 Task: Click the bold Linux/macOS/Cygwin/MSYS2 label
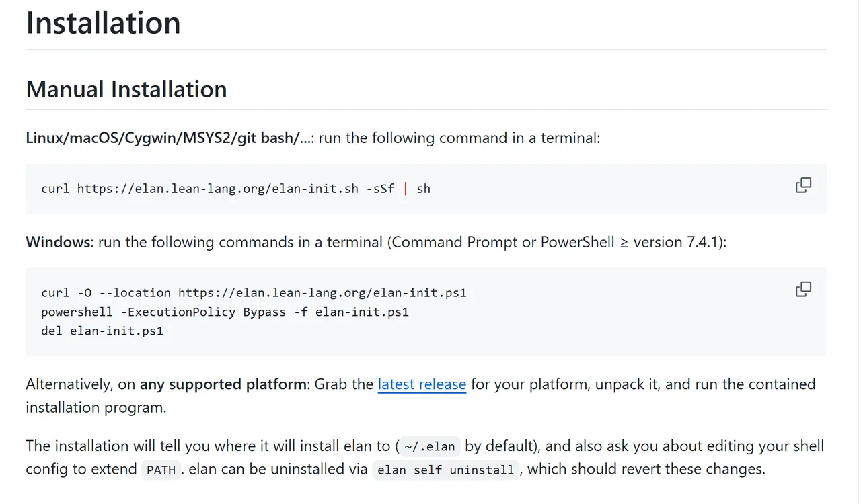168,138
